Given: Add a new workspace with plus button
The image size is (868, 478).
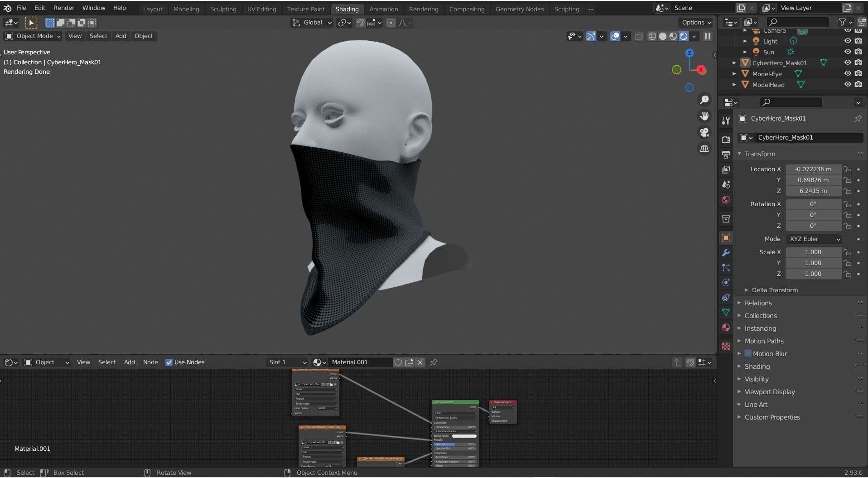Looking at the screenshot, I should coord(590,9).
